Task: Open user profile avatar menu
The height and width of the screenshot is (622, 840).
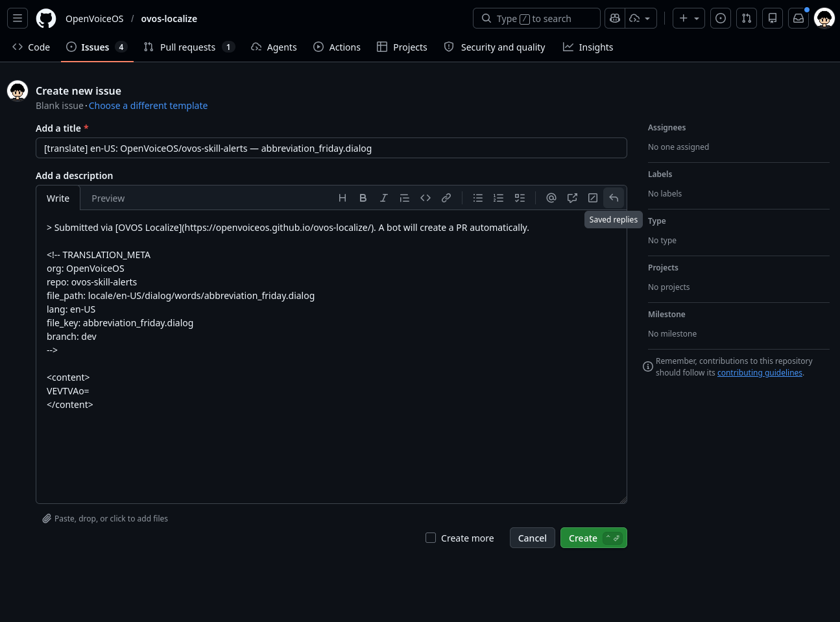Action: pyautogui.click(x=824, y=18)
